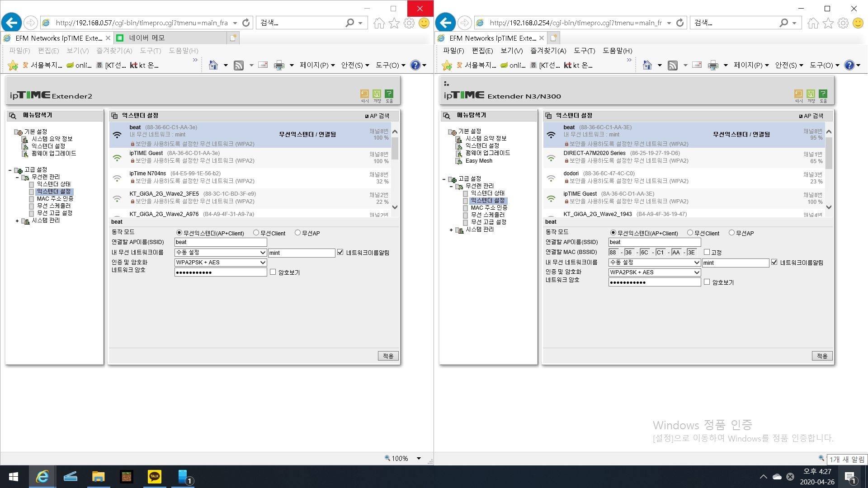This screenshot has height=488, width=868.
Task: Click the home toolbar icon in right window
Action: [x=647, y=66]
